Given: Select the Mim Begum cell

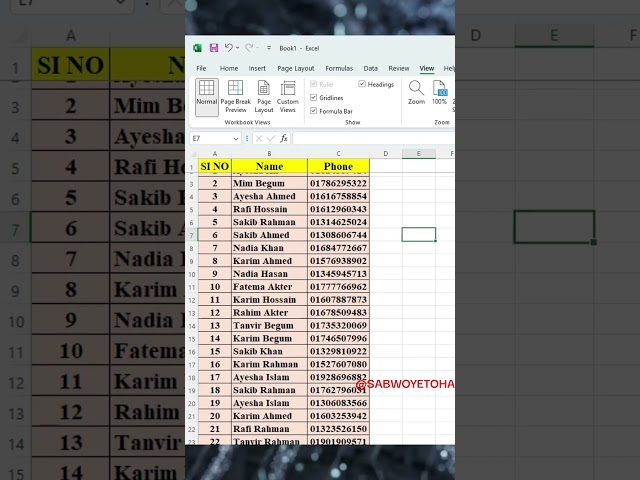Looking at the screenshot, I should coord(269,183).
